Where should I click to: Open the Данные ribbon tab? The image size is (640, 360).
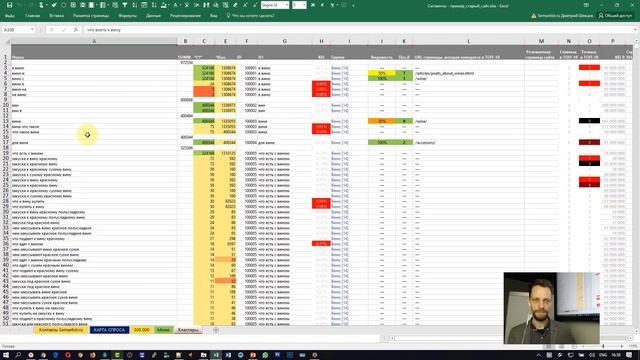click(153, 16)
